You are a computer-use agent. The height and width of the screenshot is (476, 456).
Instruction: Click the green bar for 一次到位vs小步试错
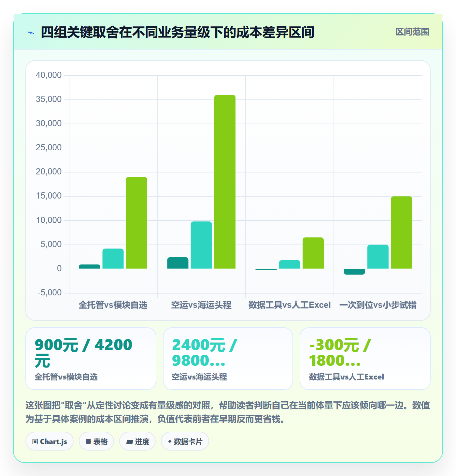coord(401,232)
